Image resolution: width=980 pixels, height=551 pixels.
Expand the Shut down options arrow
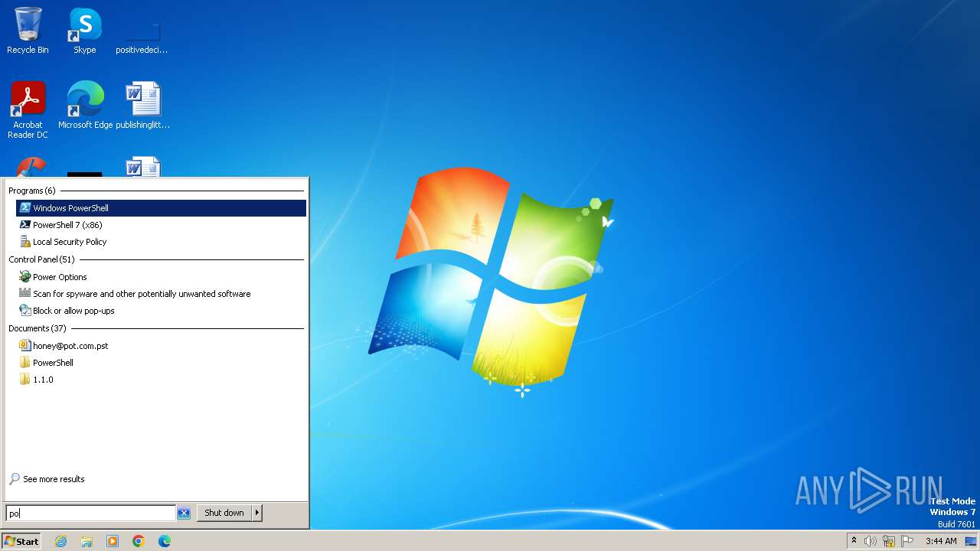tap(257, 513)
